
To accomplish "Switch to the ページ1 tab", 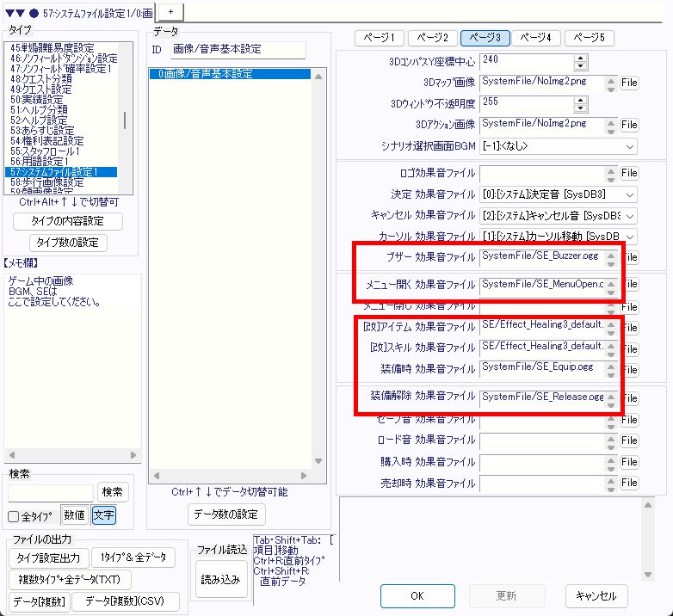I will pos(380,38).
